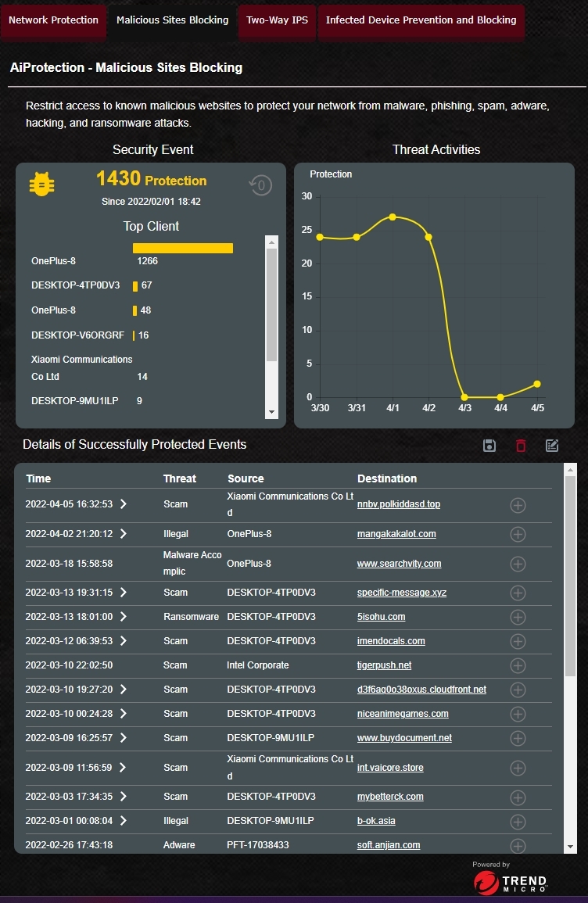
Task: Expand the 2022-03-09 16:25:57 event details
Action: pos(124,738)
